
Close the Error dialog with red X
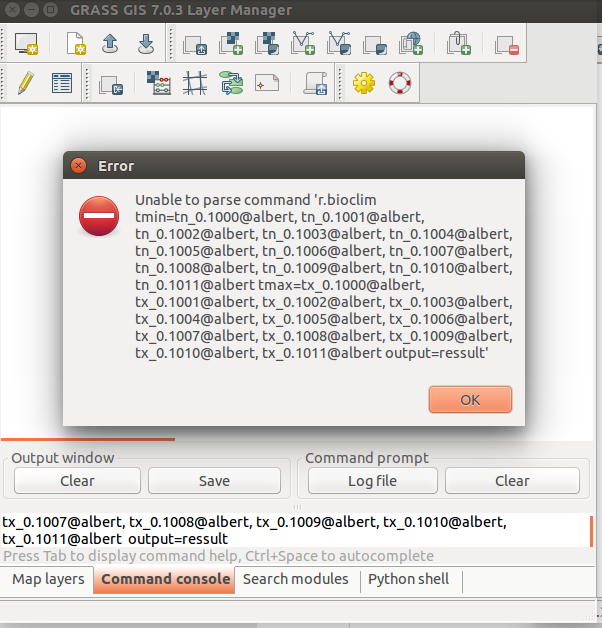tap(79, 165)
